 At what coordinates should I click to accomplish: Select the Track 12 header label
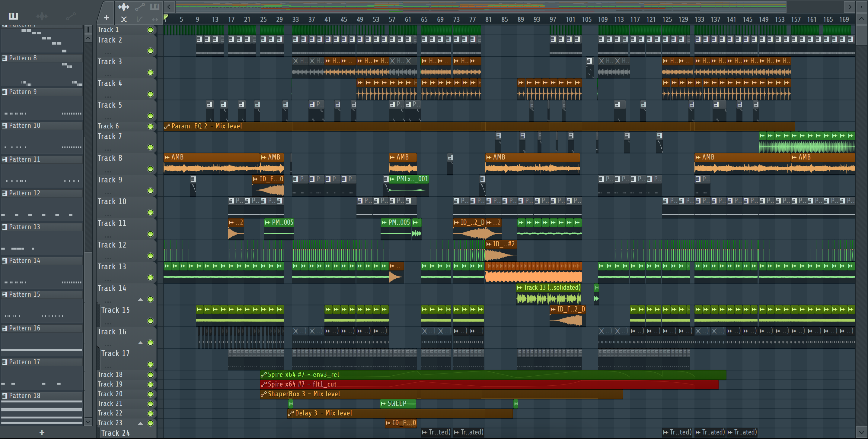112,245
